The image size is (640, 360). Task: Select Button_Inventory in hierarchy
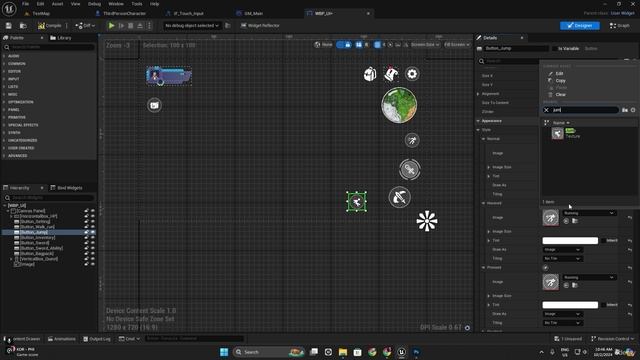pos(37,237)
